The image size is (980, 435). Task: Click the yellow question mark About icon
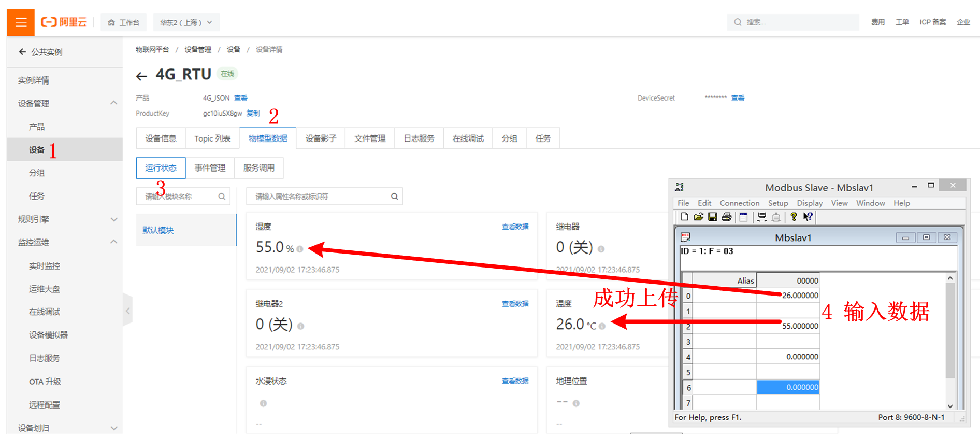[x=794, y=217]
